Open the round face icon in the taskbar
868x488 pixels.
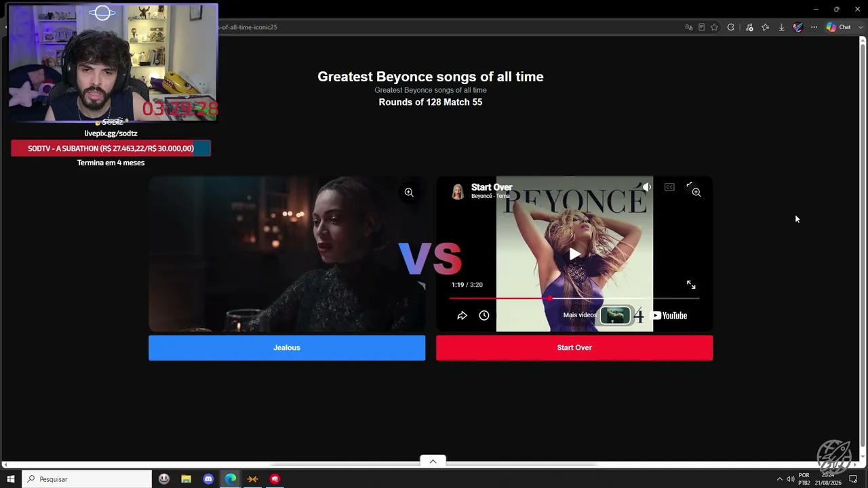pos(164,479)
